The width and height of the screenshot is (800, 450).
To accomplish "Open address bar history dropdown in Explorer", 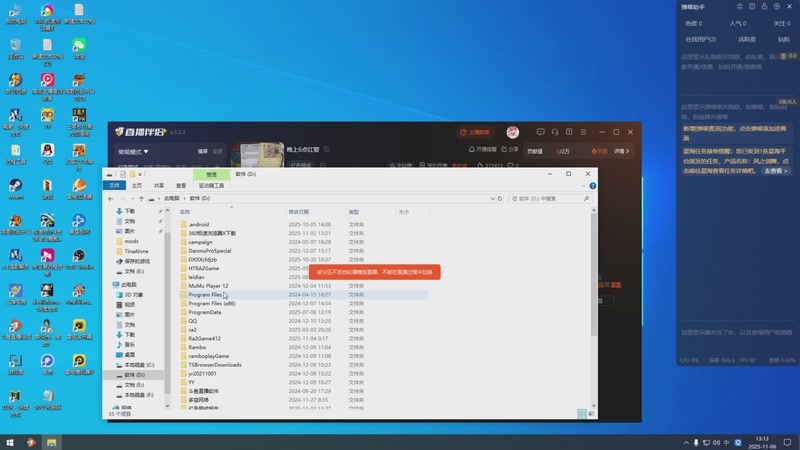I will tap(492, 198).
